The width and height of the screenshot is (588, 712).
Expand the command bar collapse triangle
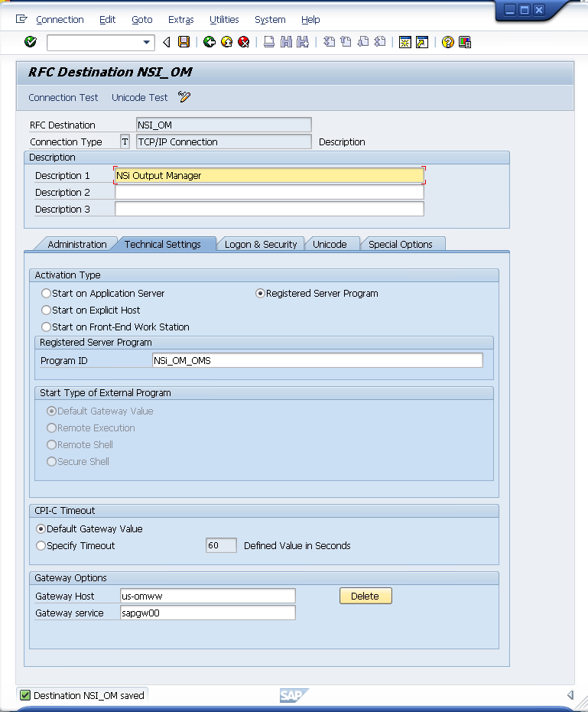pos(167,42)
